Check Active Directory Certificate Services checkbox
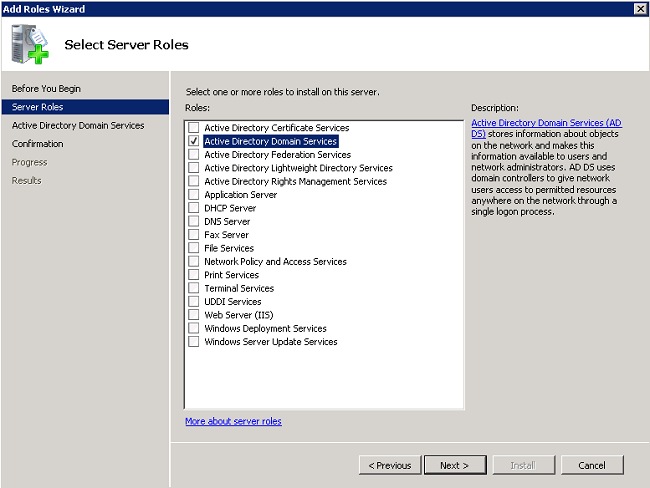The width and height of the screenshot is (650, 488). tap(193, 128)
